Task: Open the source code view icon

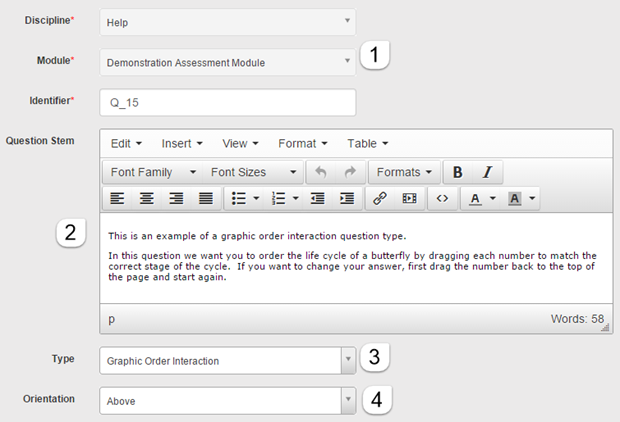Action: click(442, 198)
